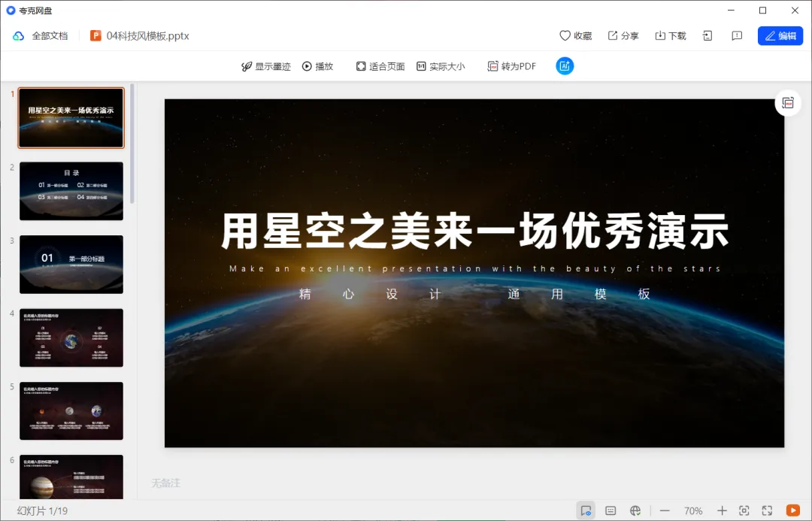The image size is (812, 521).
Task: Zoom out with the minus icon
Action: tap(665, 510)
